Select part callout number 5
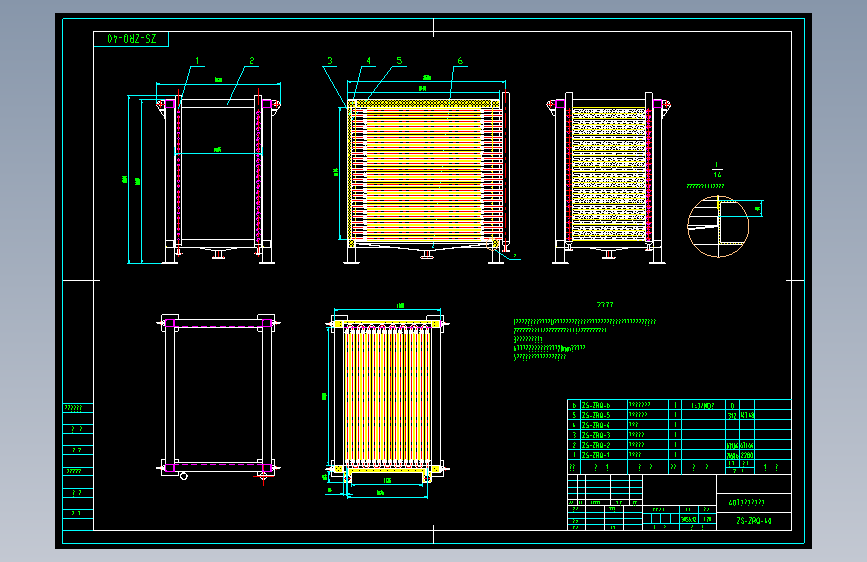 tap(399, 61)
